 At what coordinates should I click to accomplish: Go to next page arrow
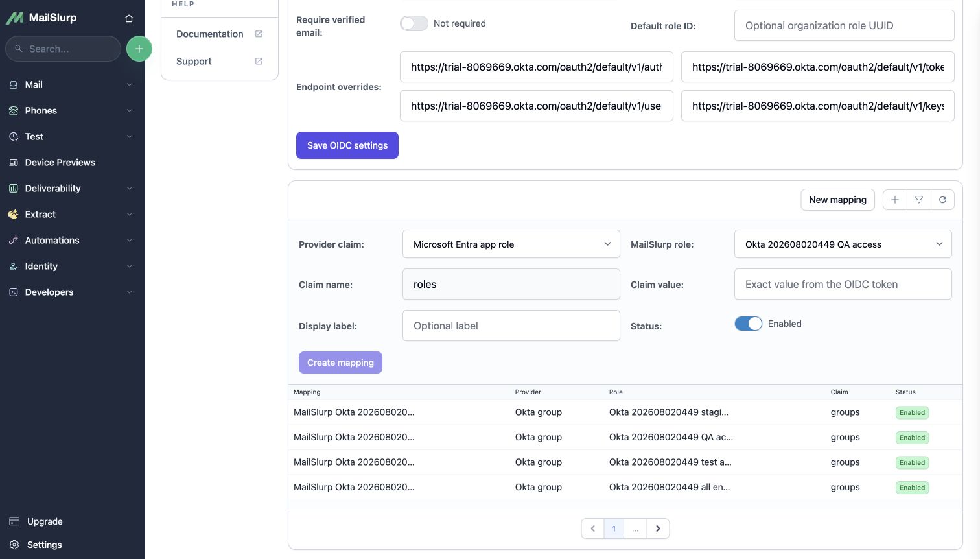[x=658, y=529]
